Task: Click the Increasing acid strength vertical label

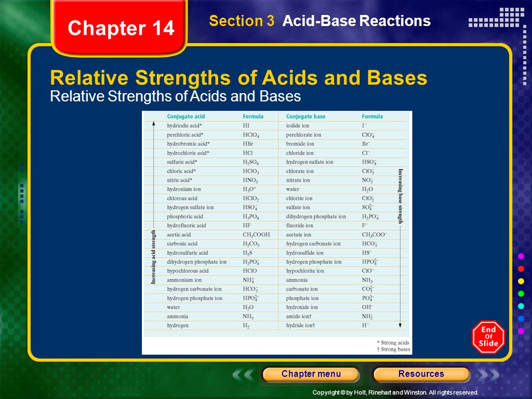Action: [154, 257]
